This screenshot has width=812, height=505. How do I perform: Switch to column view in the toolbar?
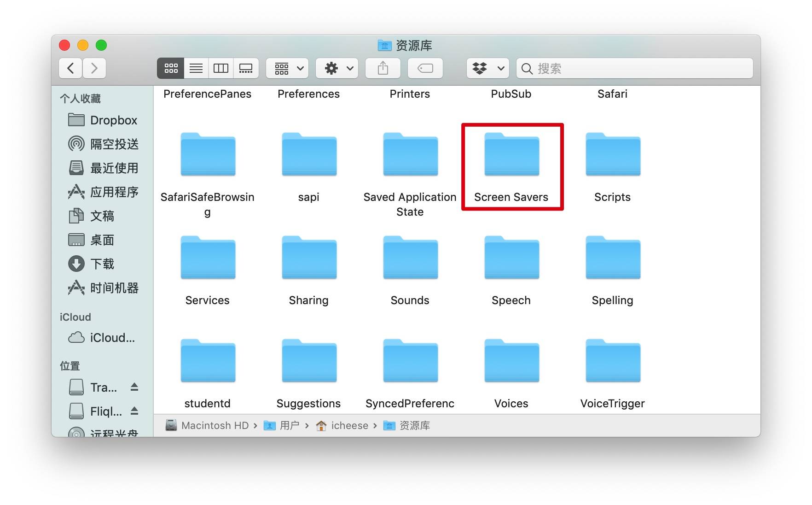[221, 68]
